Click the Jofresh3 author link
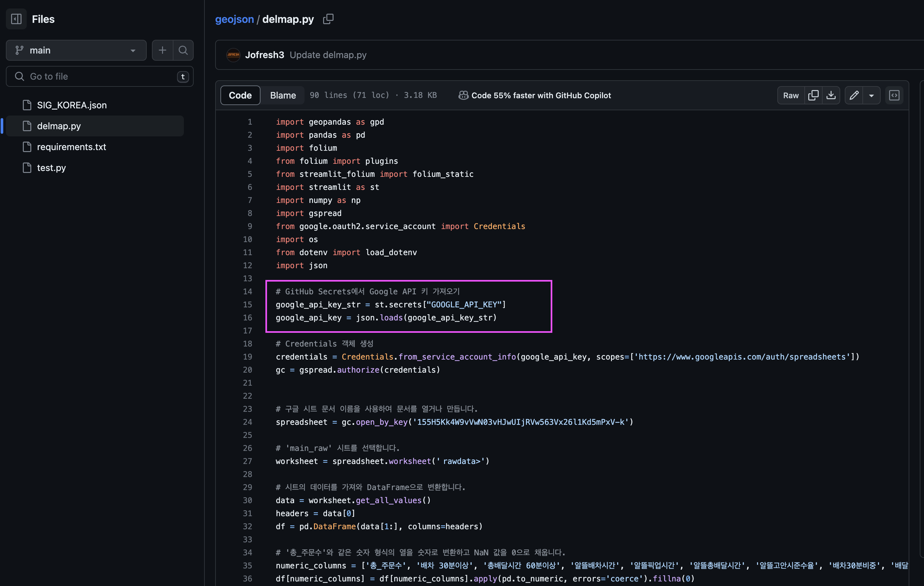This screenshot has height=586, width=924. point(264,55)
